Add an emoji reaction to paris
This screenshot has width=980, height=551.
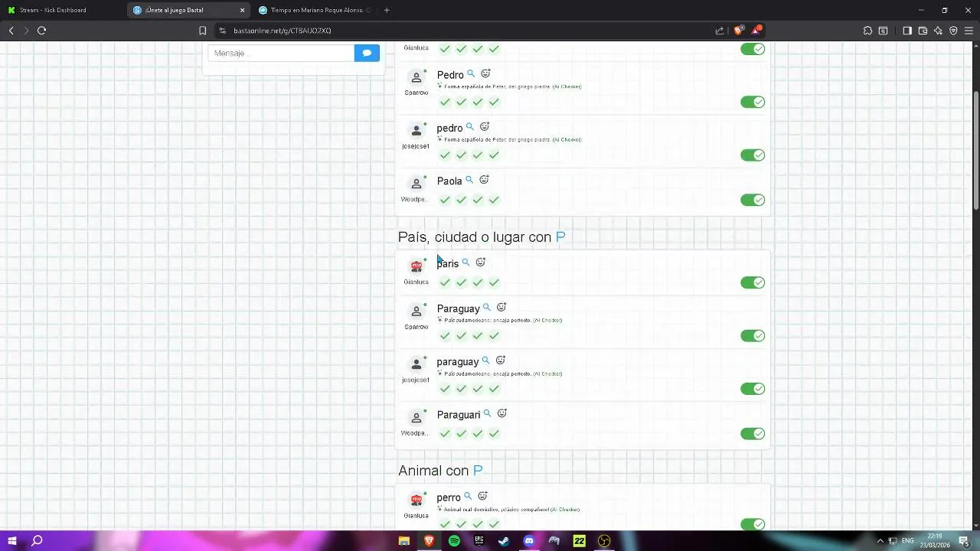[x=480, y=262]
